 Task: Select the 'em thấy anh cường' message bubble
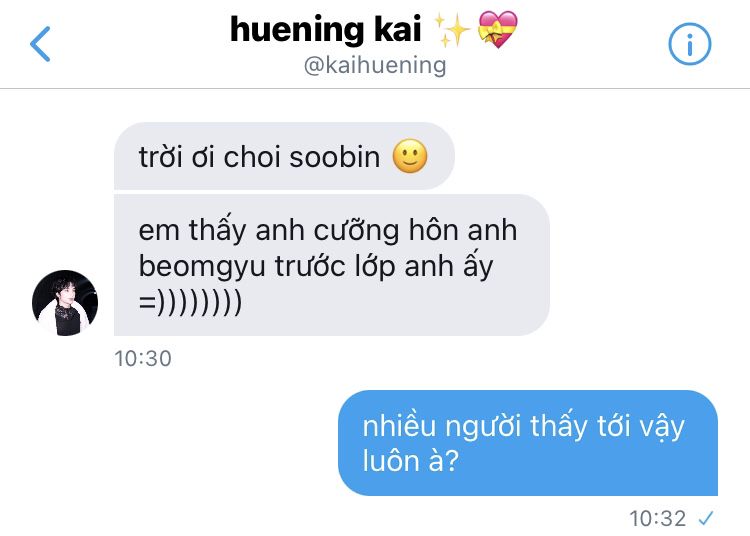(331, 265)
